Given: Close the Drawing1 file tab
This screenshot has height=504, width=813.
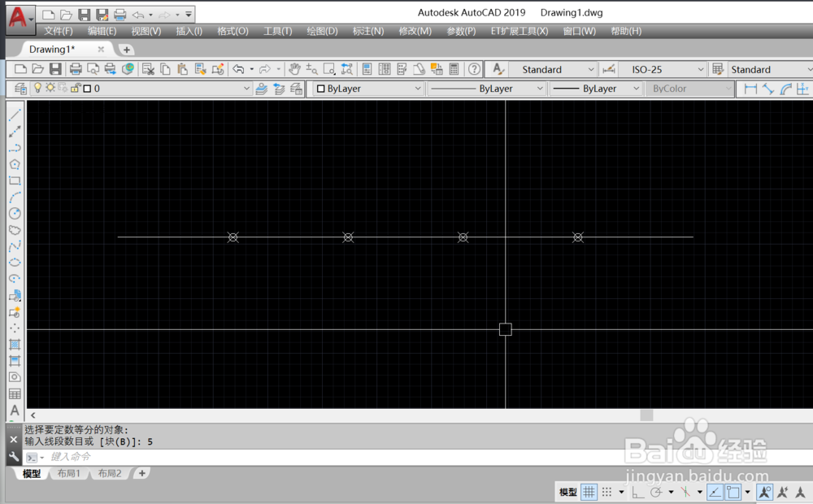Looking at the screenshot, I should [x=101, y=50].
